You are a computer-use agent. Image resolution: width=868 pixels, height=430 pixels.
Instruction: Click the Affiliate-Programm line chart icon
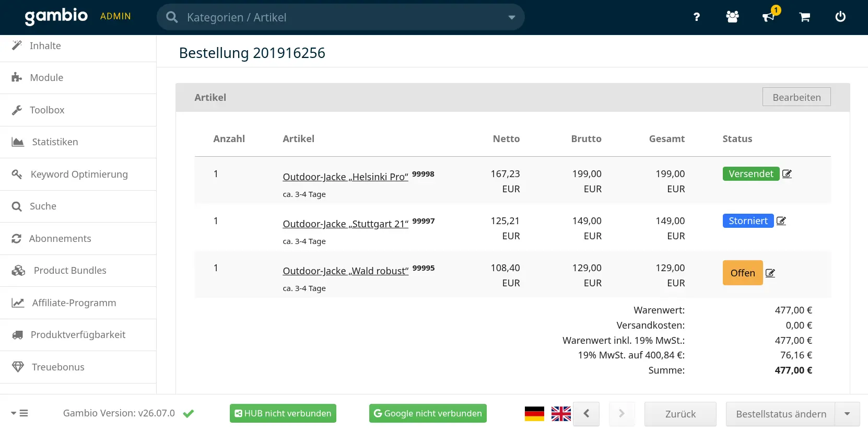[18, 303]
